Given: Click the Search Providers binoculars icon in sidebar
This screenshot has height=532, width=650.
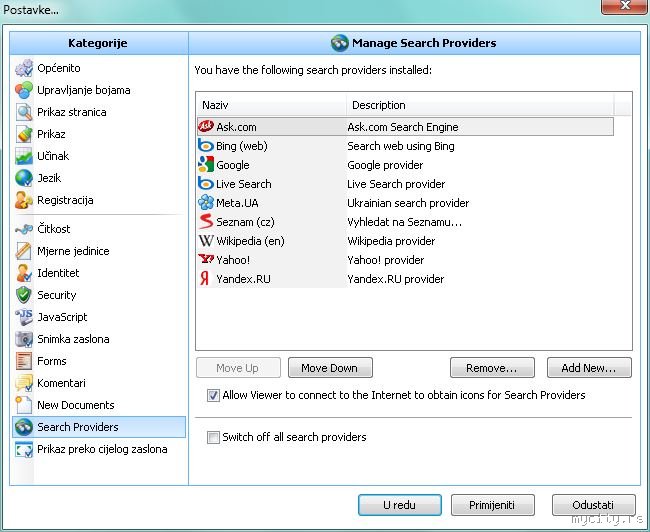Looking at the screenshot, I should click(x=24, y=427).
